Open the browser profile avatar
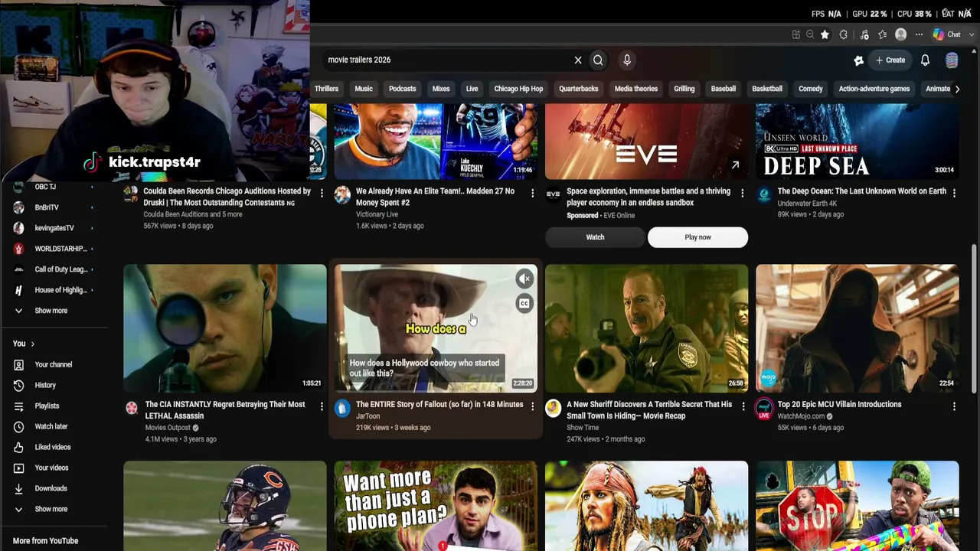Viewport: 980px width, 551px height. [901, 34]
